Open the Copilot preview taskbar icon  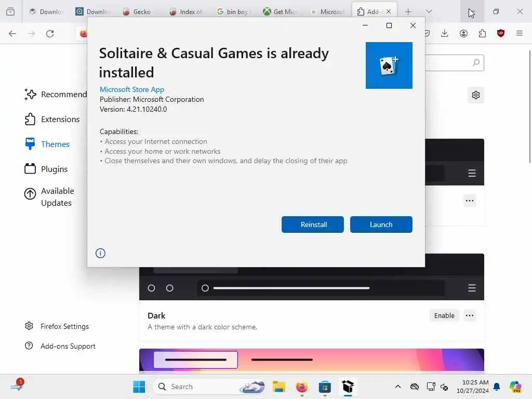[515, 387]
